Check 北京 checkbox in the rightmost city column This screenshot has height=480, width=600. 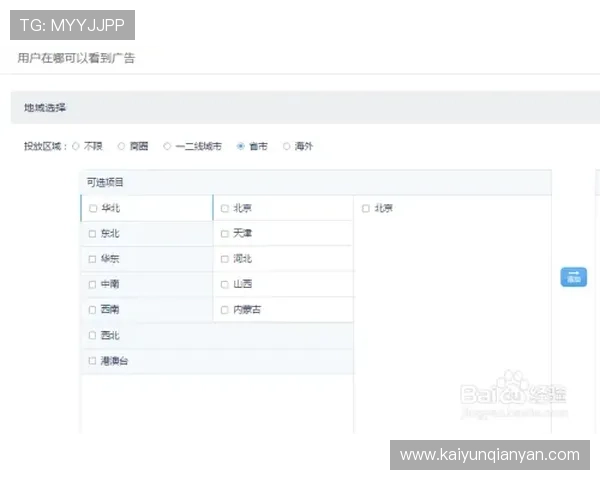365,208
